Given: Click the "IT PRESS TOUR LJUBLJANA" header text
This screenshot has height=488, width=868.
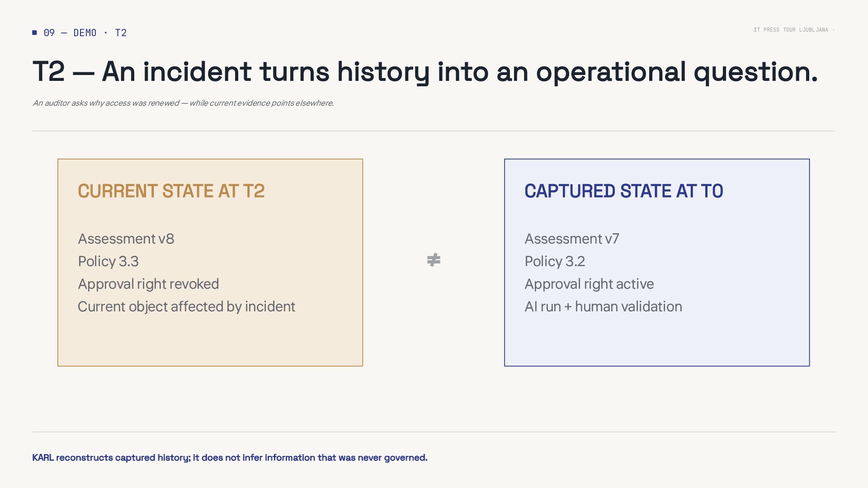Looking at the screenshot, I should (791, 30).
